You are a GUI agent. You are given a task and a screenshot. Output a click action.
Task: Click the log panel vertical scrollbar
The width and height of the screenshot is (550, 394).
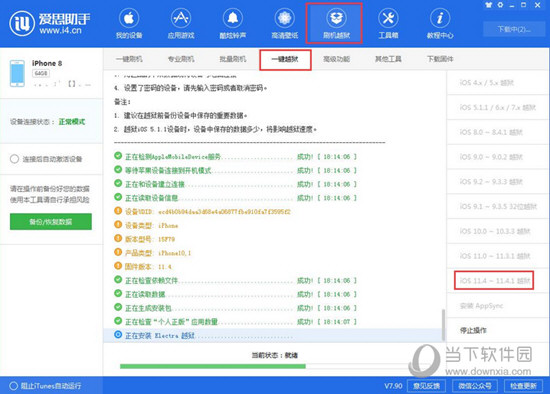tap(443, 325)
